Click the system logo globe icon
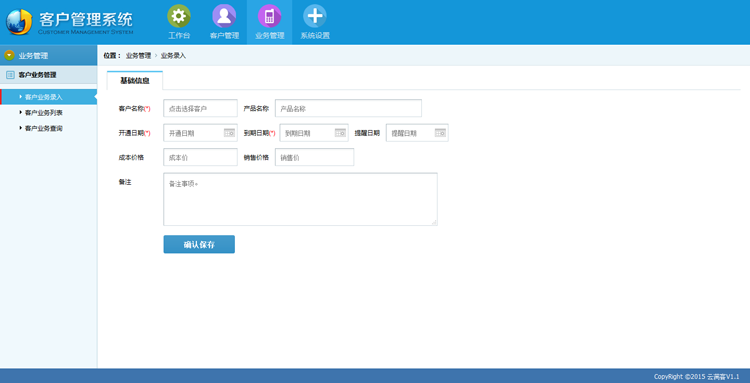 pos(19,22)
